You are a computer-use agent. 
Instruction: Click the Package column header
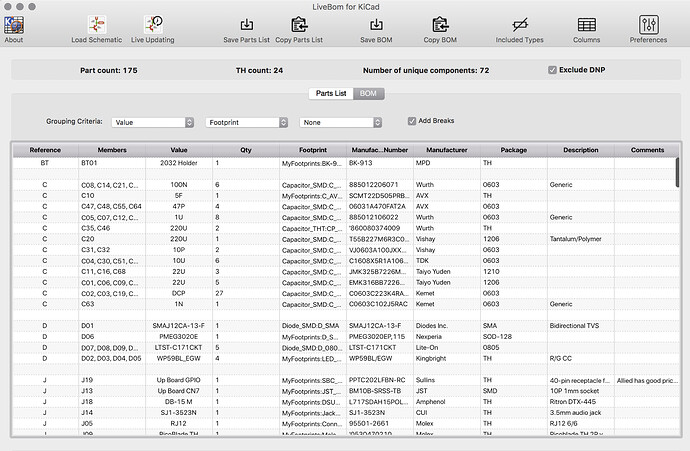[x=514, y=150]
